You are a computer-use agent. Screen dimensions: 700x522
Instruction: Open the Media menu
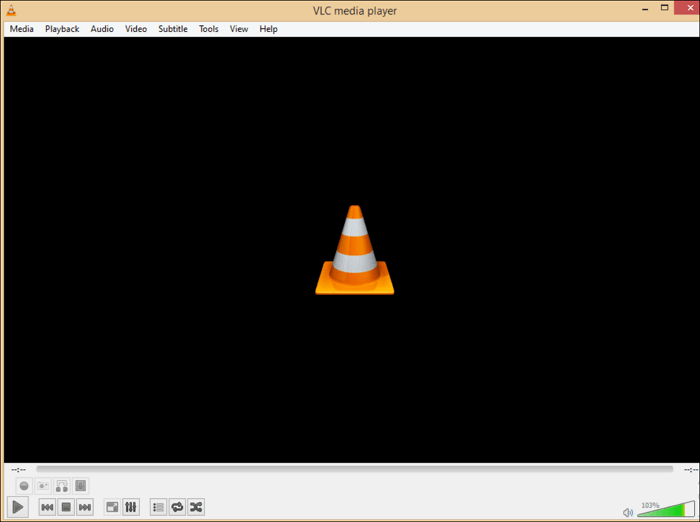tap(21, 29)
